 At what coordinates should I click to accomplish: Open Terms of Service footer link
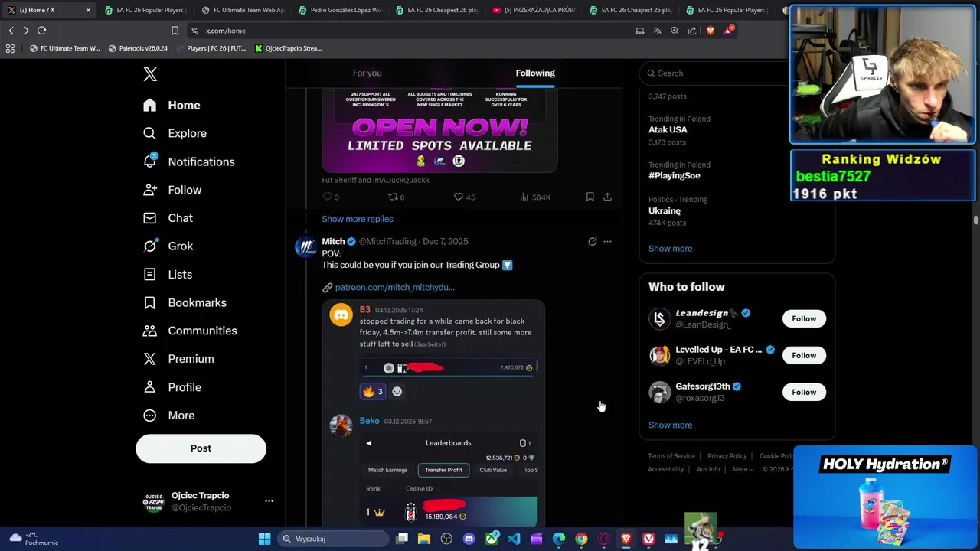671,456
